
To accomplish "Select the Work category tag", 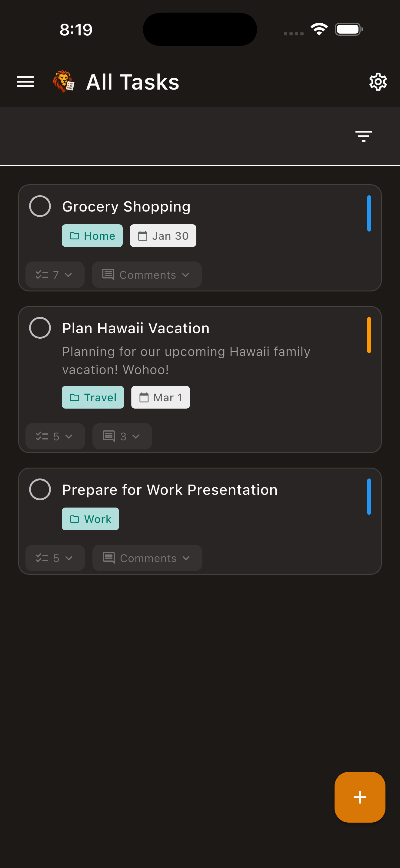I will coord(90,519).
